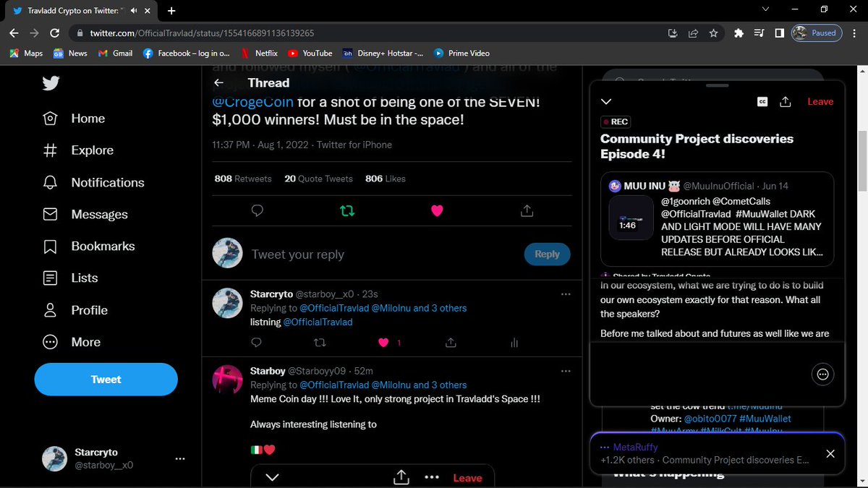Open Messages in the sidebar

pyautogui.click(x=85, y=214)
